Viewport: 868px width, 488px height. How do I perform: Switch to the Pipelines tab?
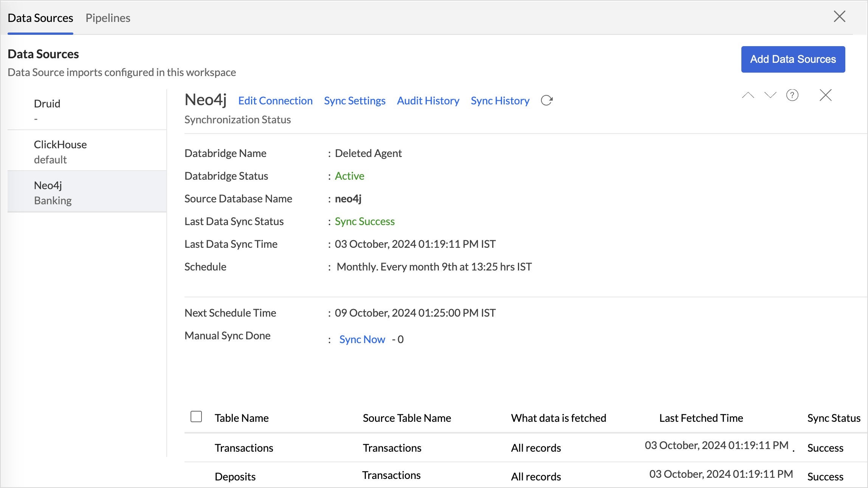point(108,18)
